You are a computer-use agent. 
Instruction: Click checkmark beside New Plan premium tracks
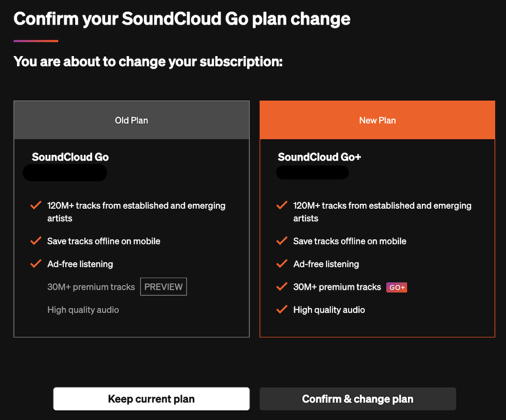(282, 287)
